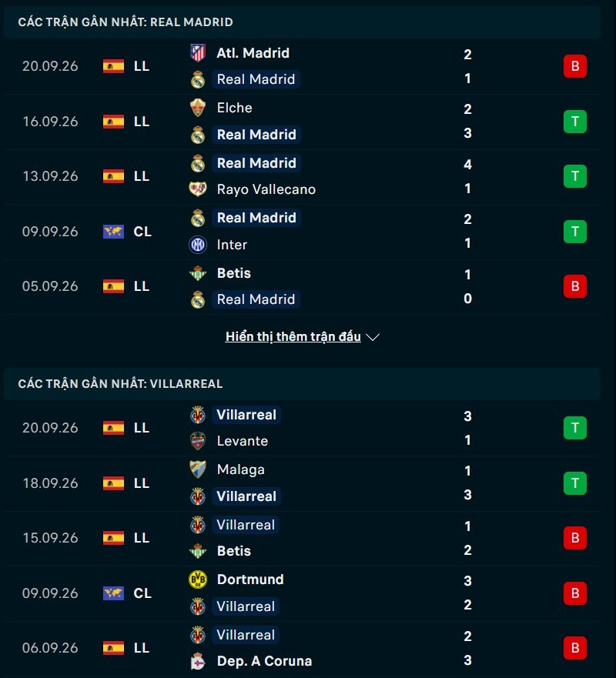Click the Inter club crest icon
616x678 pixels.
click(x=198, y=245)
